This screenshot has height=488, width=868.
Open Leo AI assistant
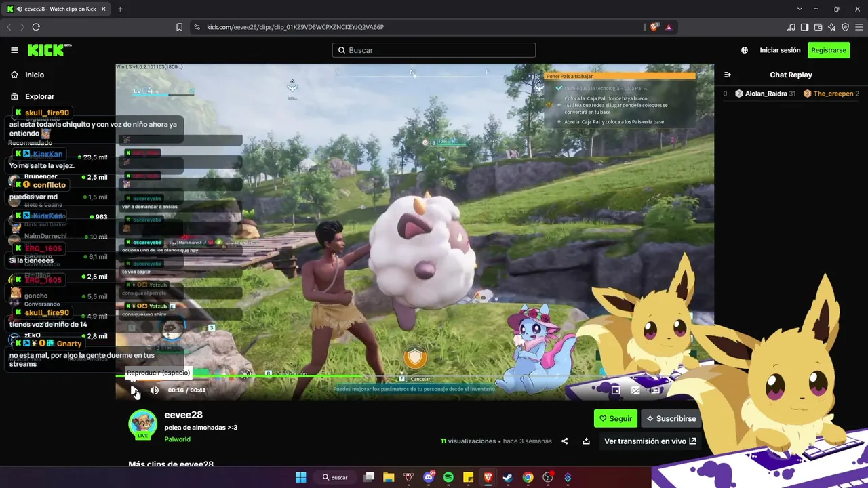831,27
